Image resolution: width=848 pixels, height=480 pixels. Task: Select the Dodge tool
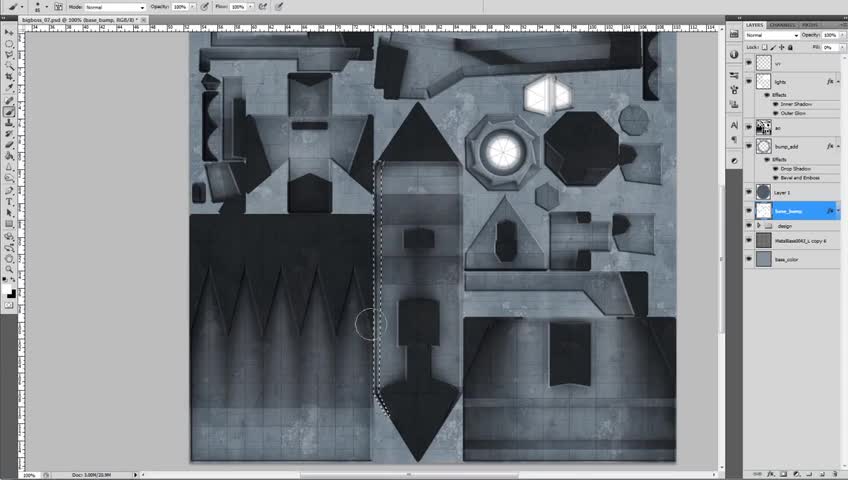click(9, 178)
